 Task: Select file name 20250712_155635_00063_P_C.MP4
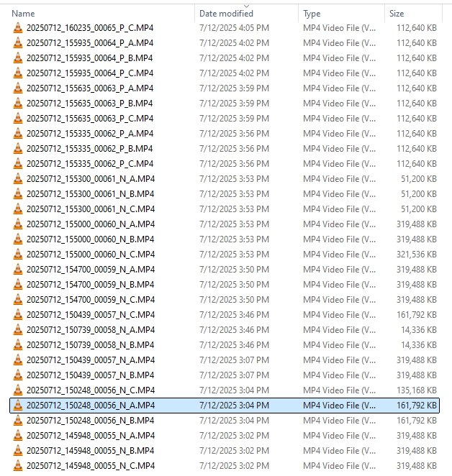coord(90,119)
